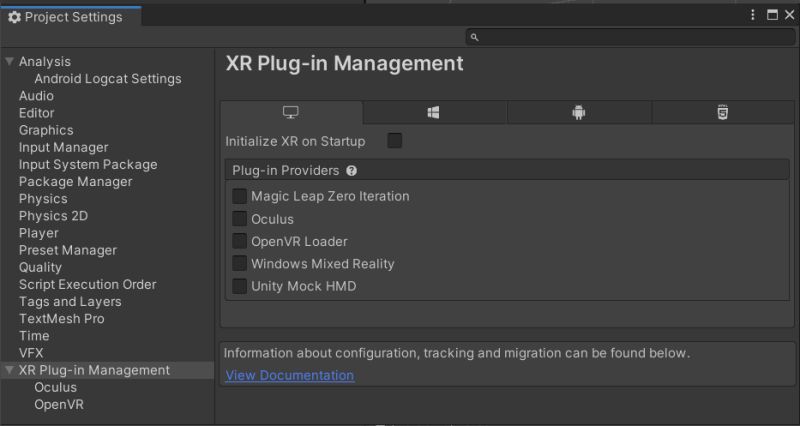Screen dimensions: 800x426
Task: Tick the Unity Mock HMD checkbox
Action: click(240, 286)
